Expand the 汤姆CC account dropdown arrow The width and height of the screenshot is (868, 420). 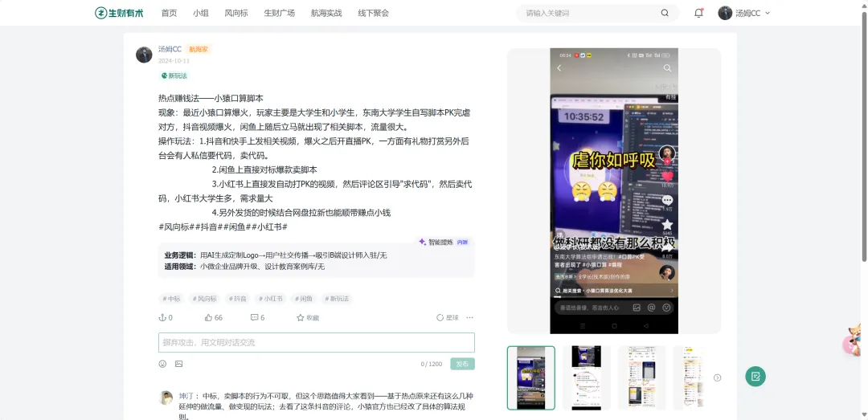click(x=768, y=14)
